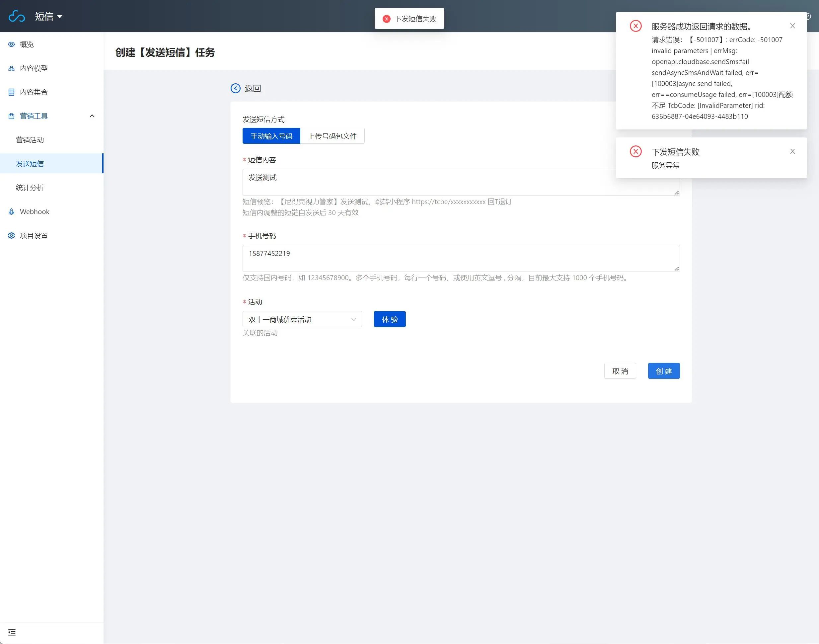
Task: Click the 内容模型 sidebar icon
Action: point(12,68)
